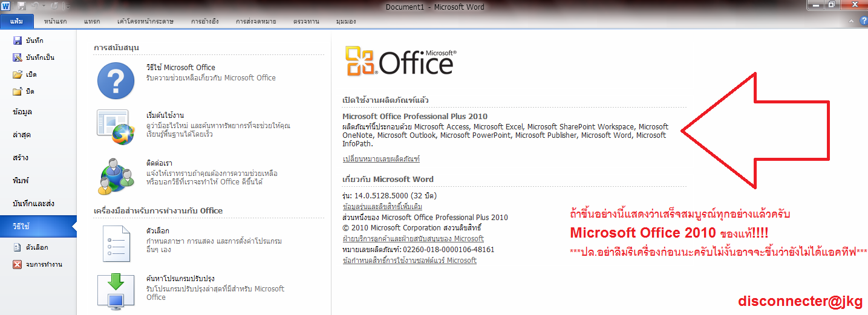Open the เค้าโครงหน้ากระดาษ (Page Layout) tab
This screenshot has width=868, height=315.
point(146,22)
